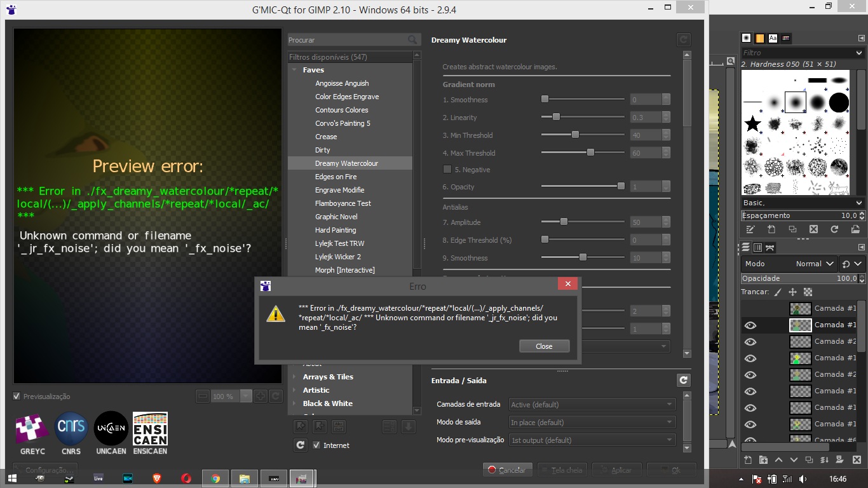Open the Layers tab icon in GIMP

[746, 247]
